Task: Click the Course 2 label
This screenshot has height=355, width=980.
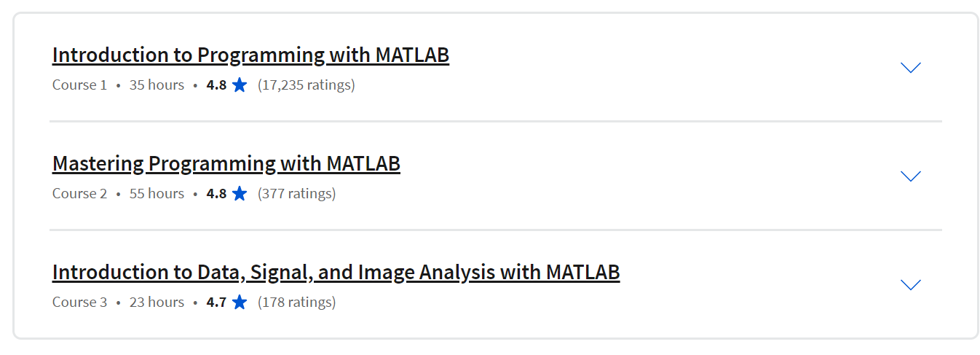Action: (x=79, y=194)
